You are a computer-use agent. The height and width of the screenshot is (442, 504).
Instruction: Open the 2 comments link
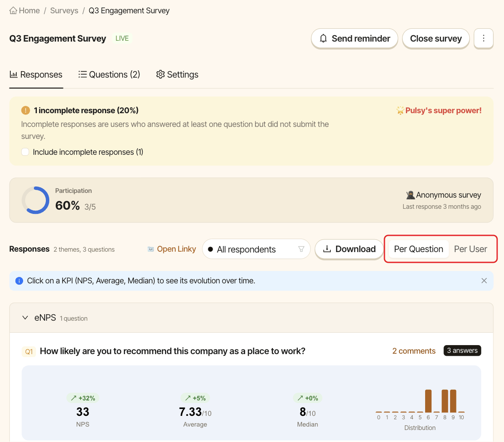[x=414, y=351]
